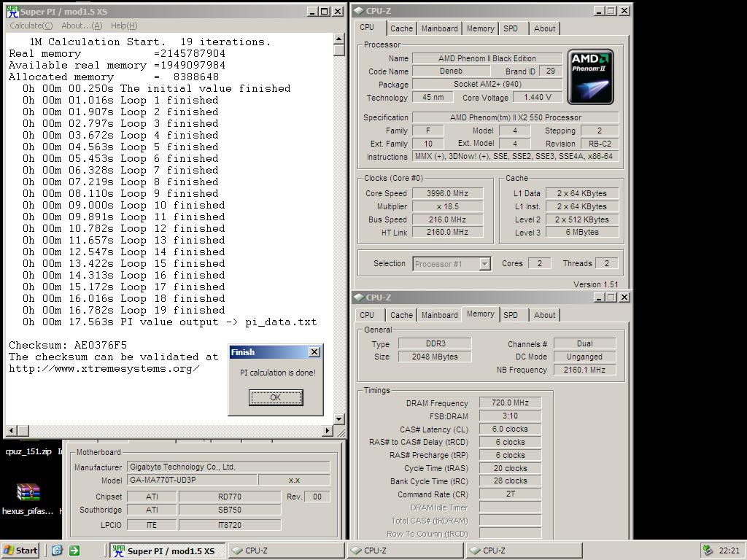Click the system tray network icon

click(708, 551)
